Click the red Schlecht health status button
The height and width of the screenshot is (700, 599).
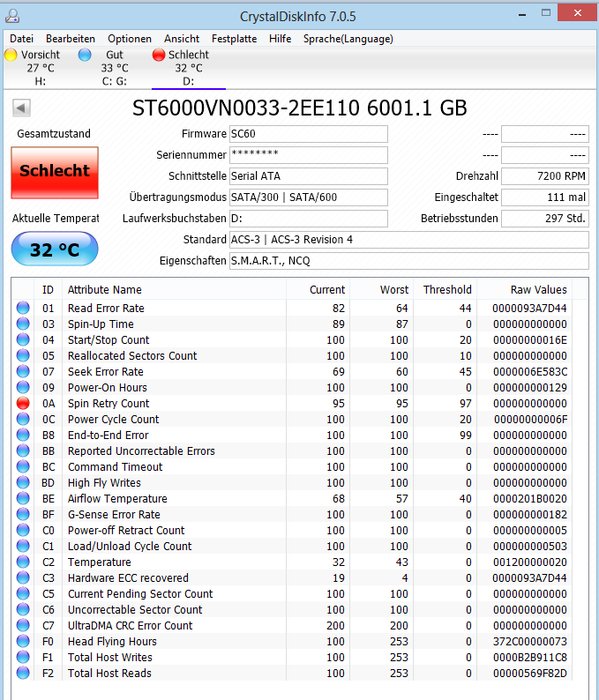coord(55,172)
